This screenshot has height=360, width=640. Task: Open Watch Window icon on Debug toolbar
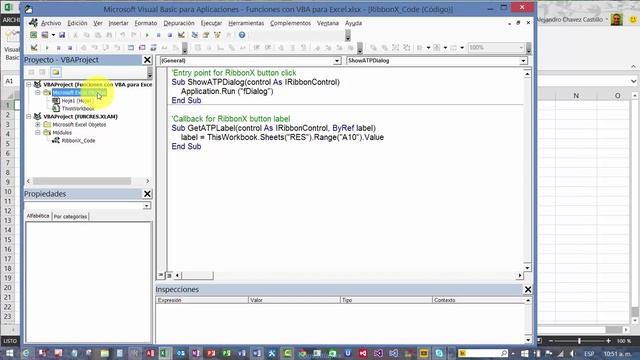click(x=153, y=48)
